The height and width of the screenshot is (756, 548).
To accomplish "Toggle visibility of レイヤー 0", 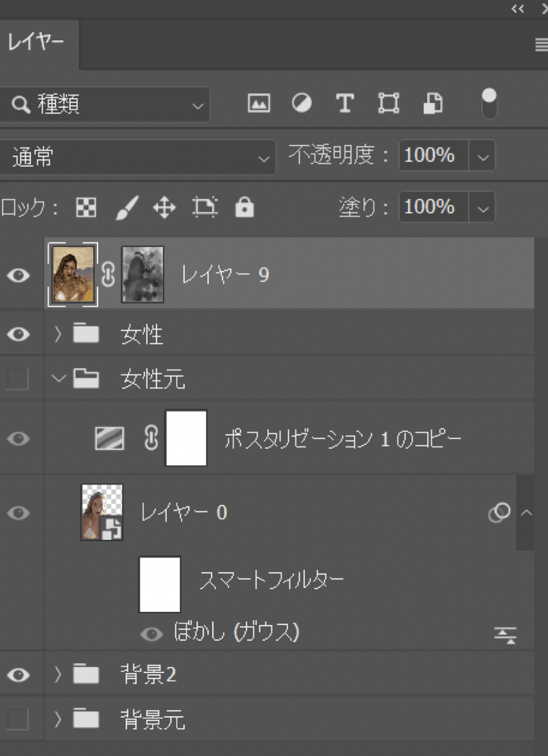I will point(18,513).
